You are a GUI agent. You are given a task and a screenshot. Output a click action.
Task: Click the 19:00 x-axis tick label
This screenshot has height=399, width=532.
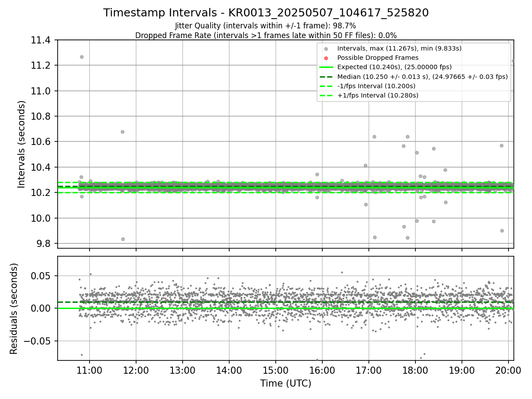(462, 371)
